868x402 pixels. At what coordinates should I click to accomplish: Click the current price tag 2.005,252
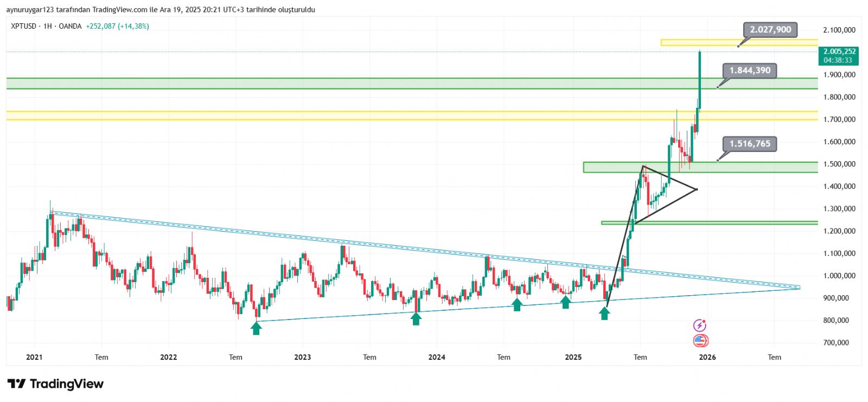839,56
